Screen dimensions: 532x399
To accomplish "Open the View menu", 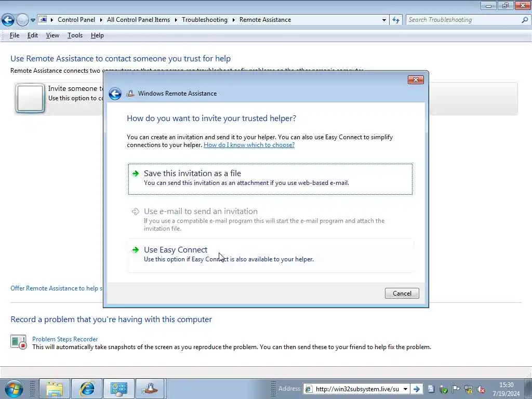I will tap(52, 35).
